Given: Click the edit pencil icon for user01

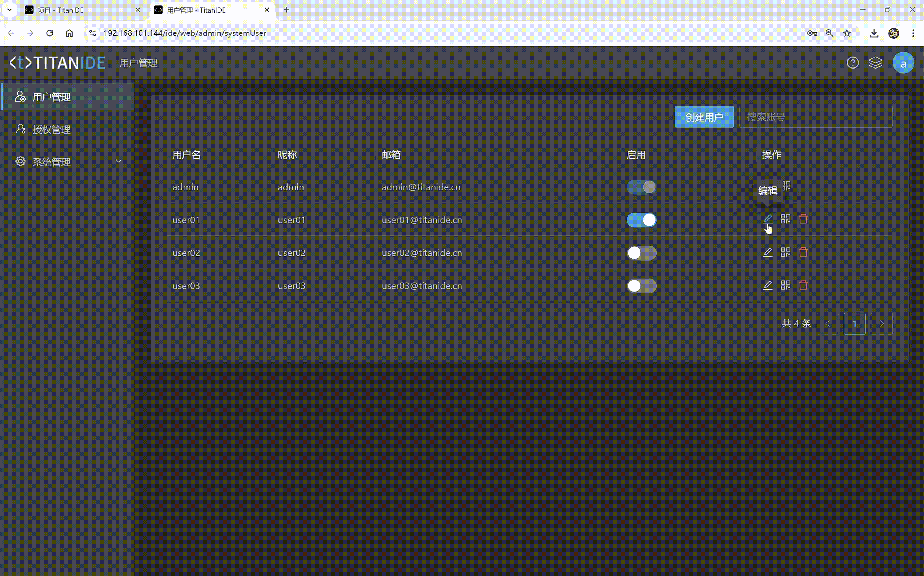Looking at the screenshot, I should pyautogui.click(x=767, y=219).
